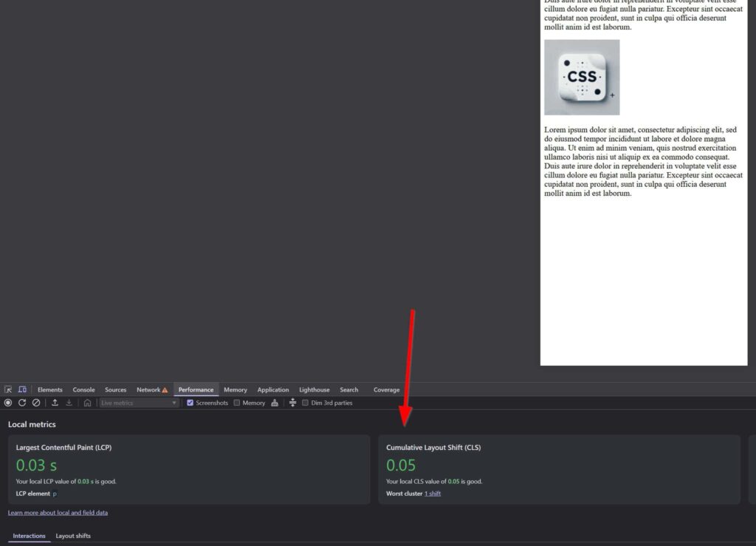Uncheck the Screenshots checkbox
This screenshot has height=546, width=756.
coord(190,403)
